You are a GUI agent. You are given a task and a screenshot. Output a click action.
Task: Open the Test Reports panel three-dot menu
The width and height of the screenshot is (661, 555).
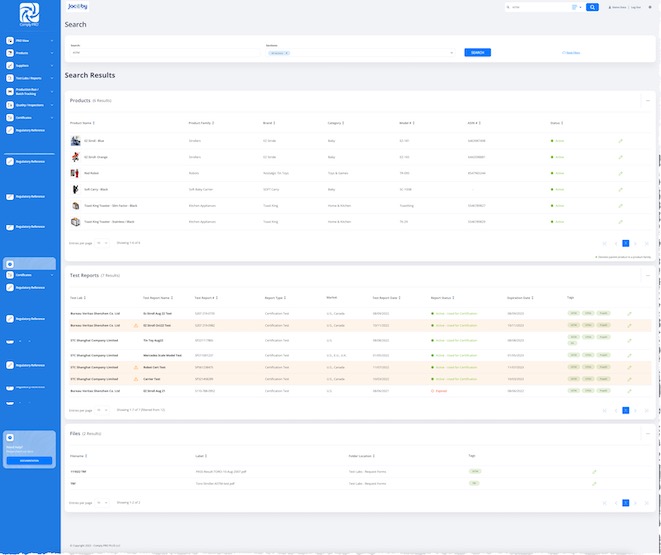647,275
